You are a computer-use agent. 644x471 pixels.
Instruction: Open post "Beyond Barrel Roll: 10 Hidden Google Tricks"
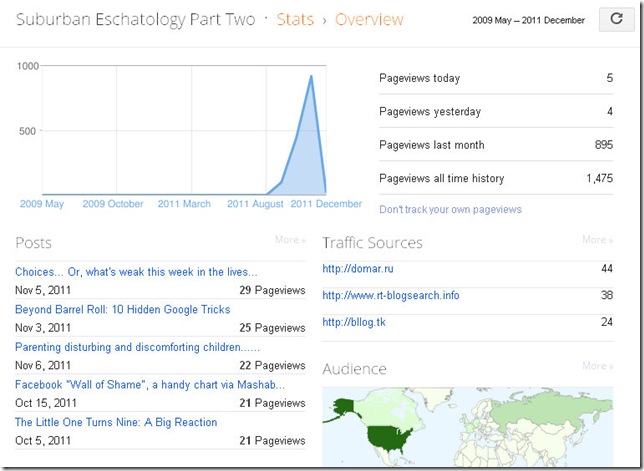[122, 309]
